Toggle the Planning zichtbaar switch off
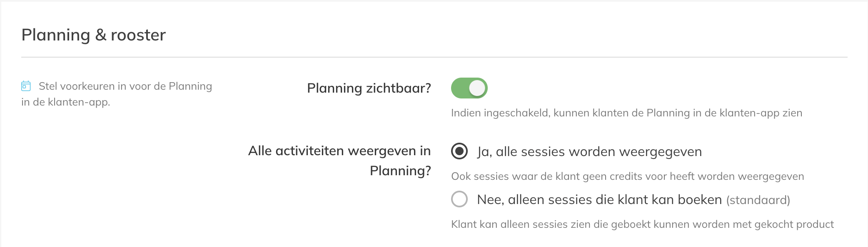Viewport: 868px width, 247px height. pyautogui.click(x=469, y=88)
